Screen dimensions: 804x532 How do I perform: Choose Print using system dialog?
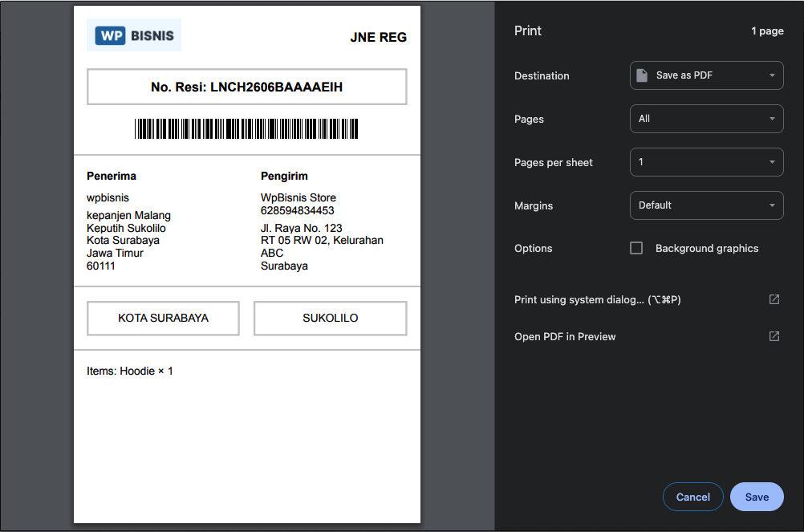(x=597, y=300)
